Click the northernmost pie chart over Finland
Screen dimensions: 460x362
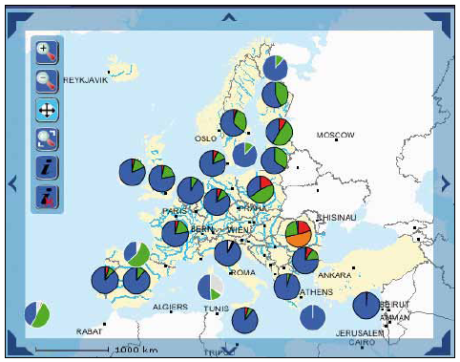click(x=275, y=68)
